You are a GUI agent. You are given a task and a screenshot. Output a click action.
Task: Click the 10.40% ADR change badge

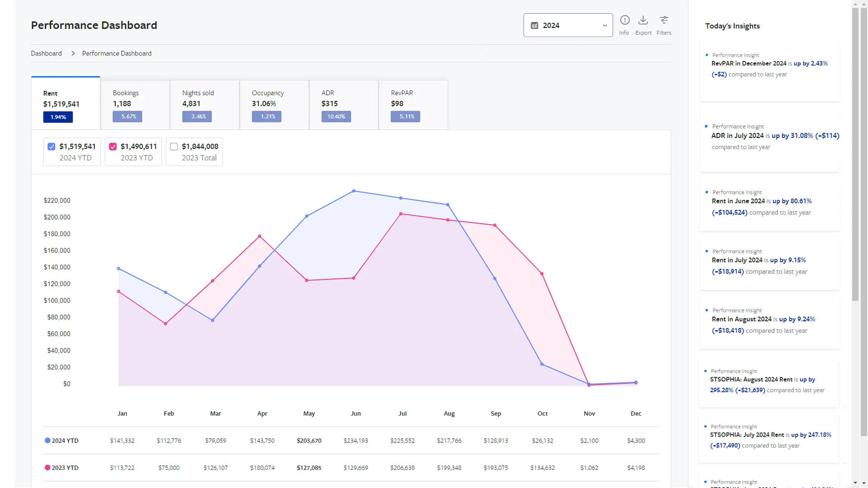(x=336, y=117)
